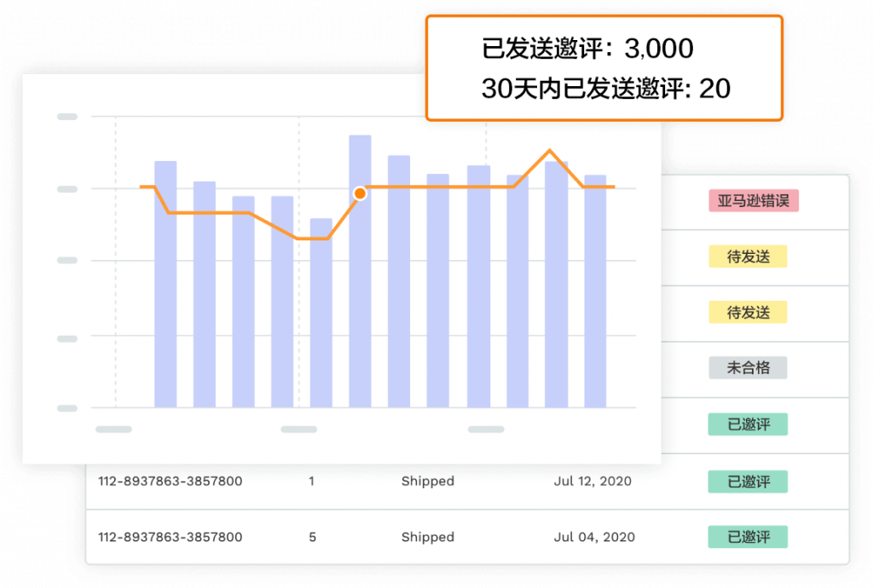Click the gray pill label below the chart

point(113,429)
